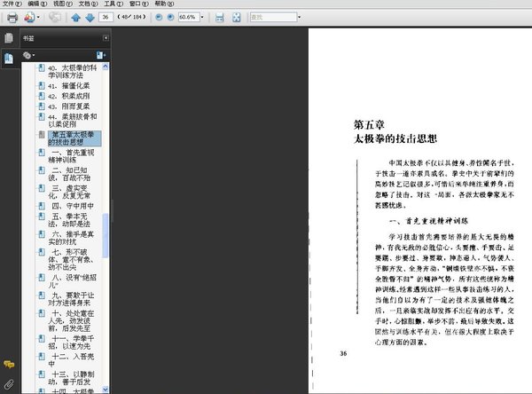Click the bookmarks panel icon in the sidebar
532x394 pixels.
[9, 59]
